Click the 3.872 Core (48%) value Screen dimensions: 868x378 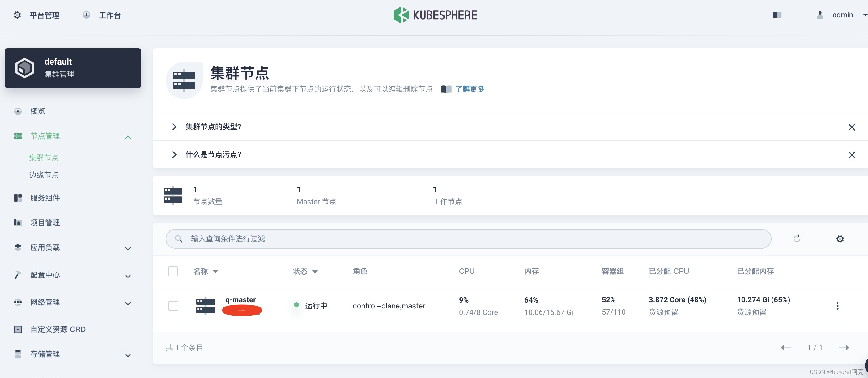pyautogui.click(x=677, y=299)
